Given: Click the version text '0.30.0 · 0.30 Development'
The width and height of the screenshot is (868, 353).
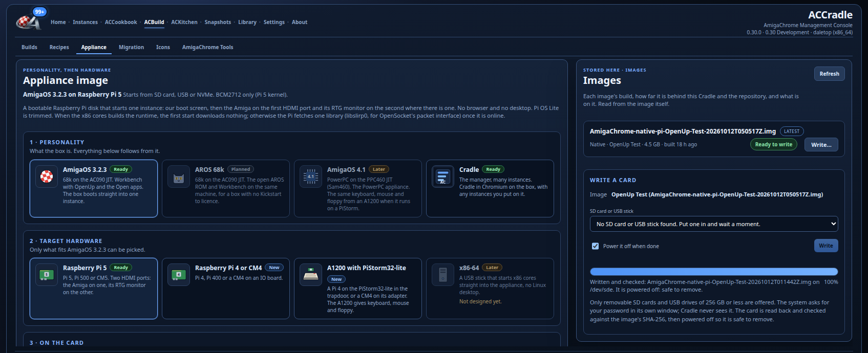Looking at the screenshot, I should point(778,32).
